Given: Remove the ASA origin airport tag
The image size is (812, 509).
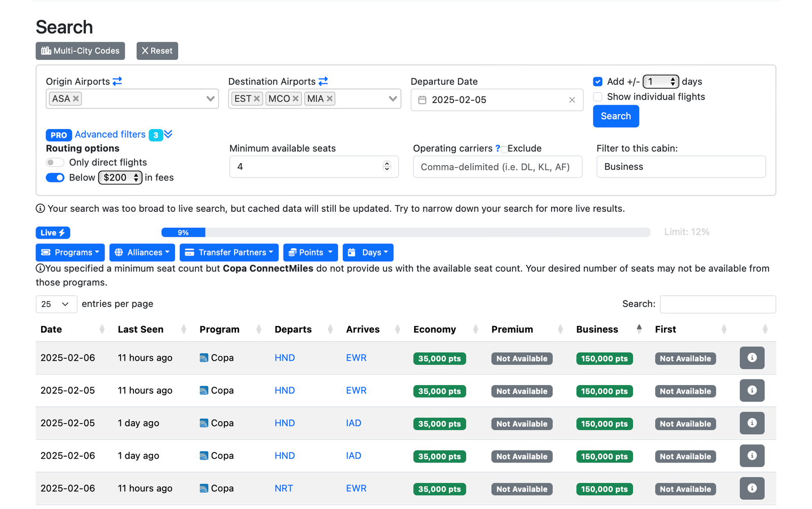Looking at the screenshot, I should coord(76,99).
